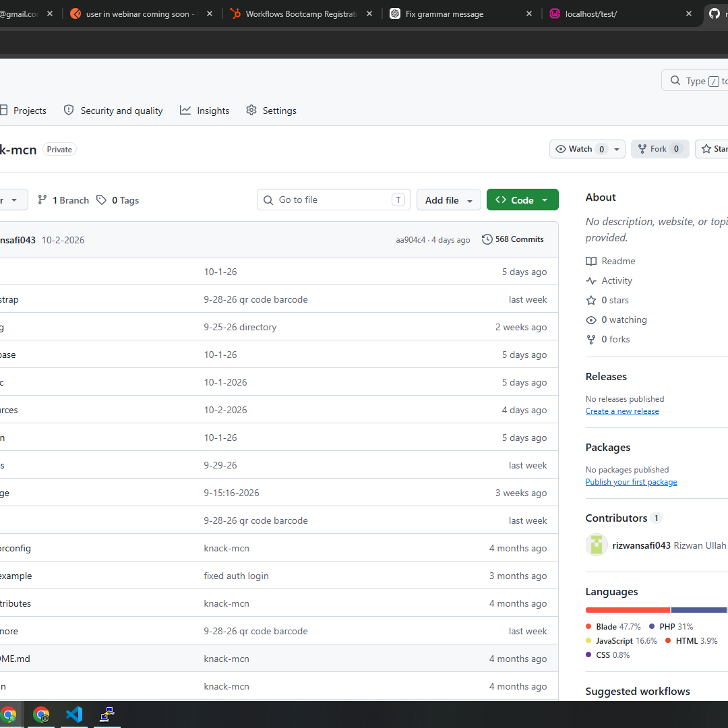Click the blue PHP segment of language bar
This screenshot has height=728, width=728.
click(x=699, y=610)
